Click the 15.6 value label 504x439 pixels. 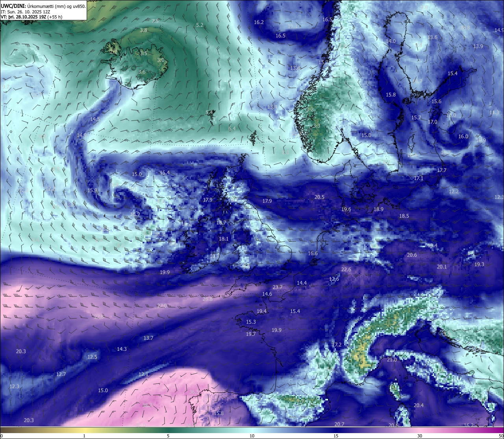(x=436, y=101)
